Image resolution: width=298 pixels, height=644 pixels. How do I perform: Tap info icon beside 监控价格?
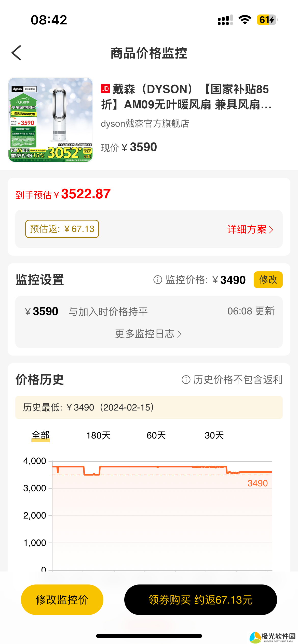[158, 280]
